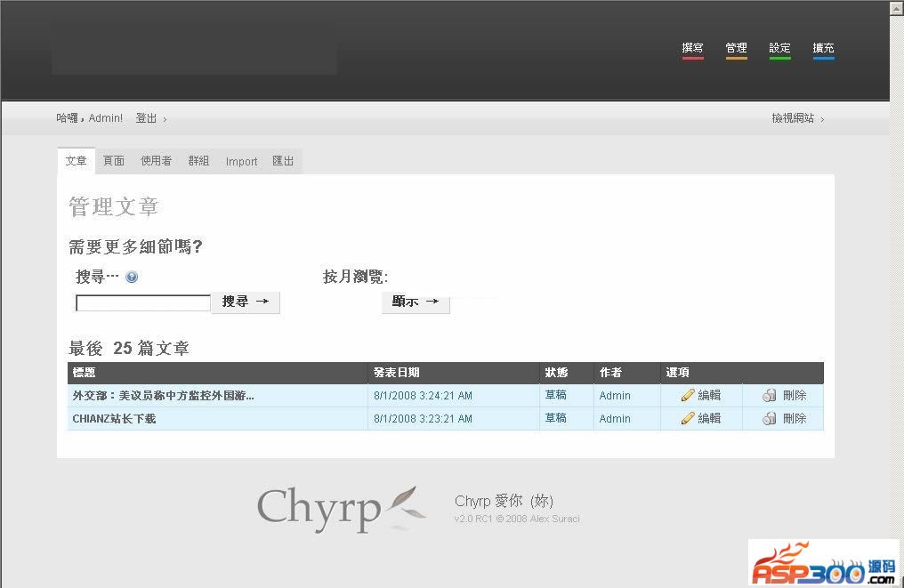Image resolution: width=904 pixels, height=588 pixels.
Task: Switch to the 頁面 tab
Action: tap(114, 161)
